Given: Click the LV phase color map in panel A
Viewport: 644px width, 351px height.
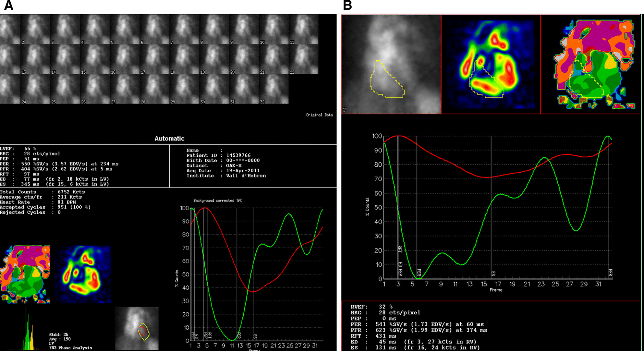Looking at the screenshot, I should [25, 274].
